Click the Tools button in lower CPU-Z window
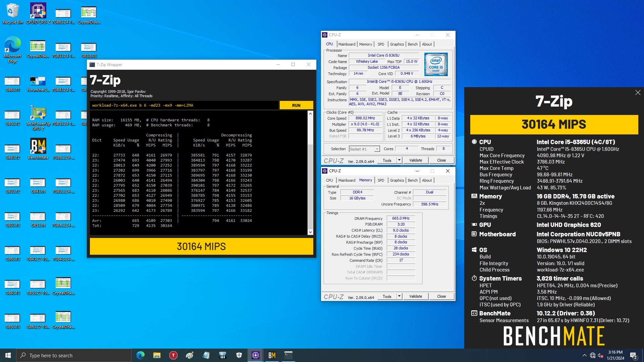Image resolution: width=644 pixels, height=362 pixels. pyautogui.click(x=387, y=296)
